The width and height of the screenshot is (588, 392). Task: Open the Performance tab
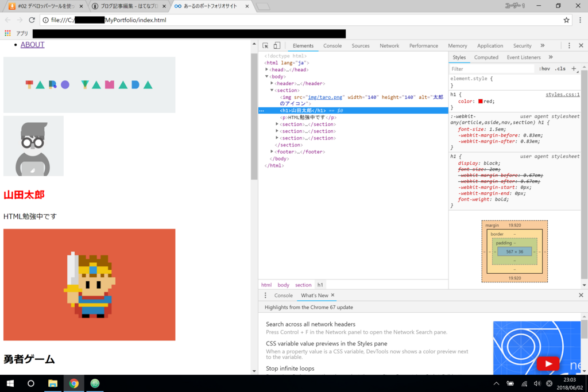click(423, 46)
